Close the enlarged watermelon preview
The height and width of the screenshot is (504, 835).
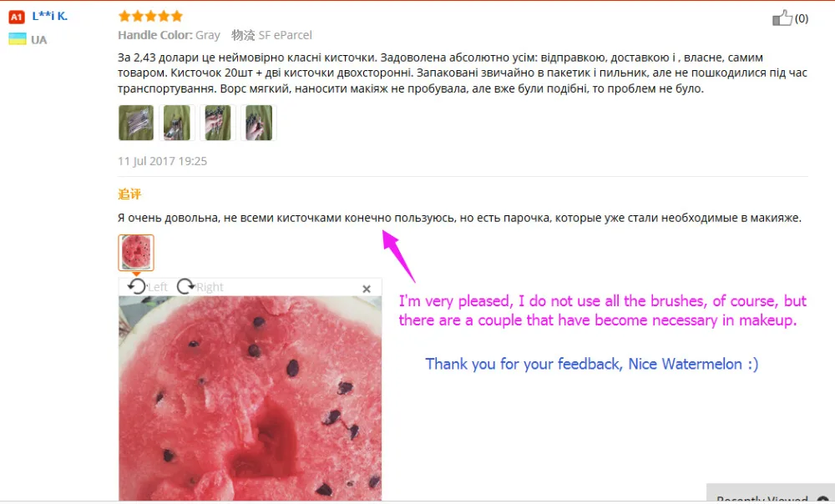(367, 289)
